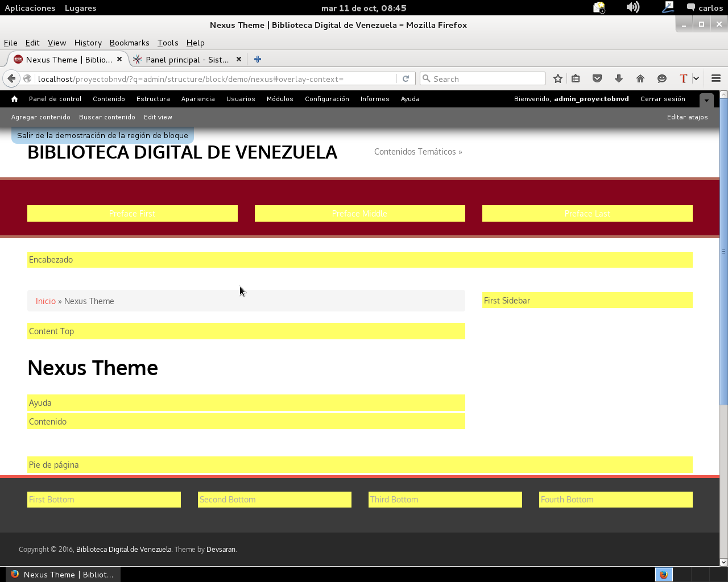Open the View menu
Screen dimensions: 728x582
click(x=57, y=43)
